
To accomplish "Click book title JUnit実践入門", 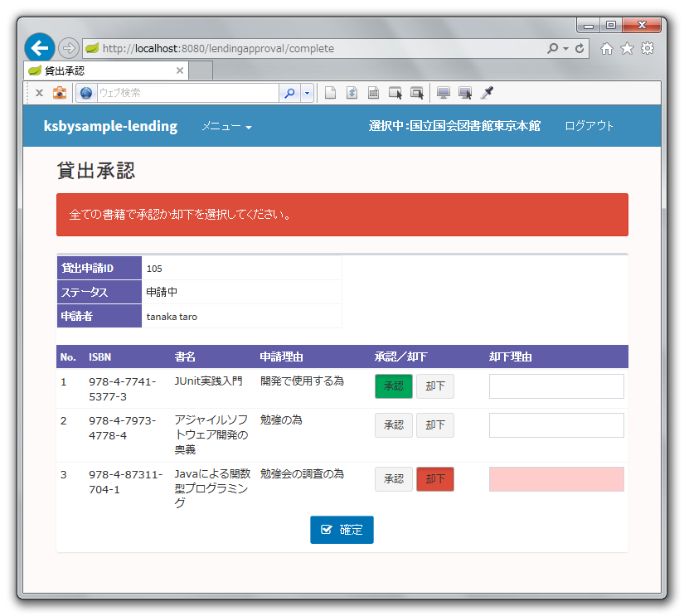I will click(208, 381).
